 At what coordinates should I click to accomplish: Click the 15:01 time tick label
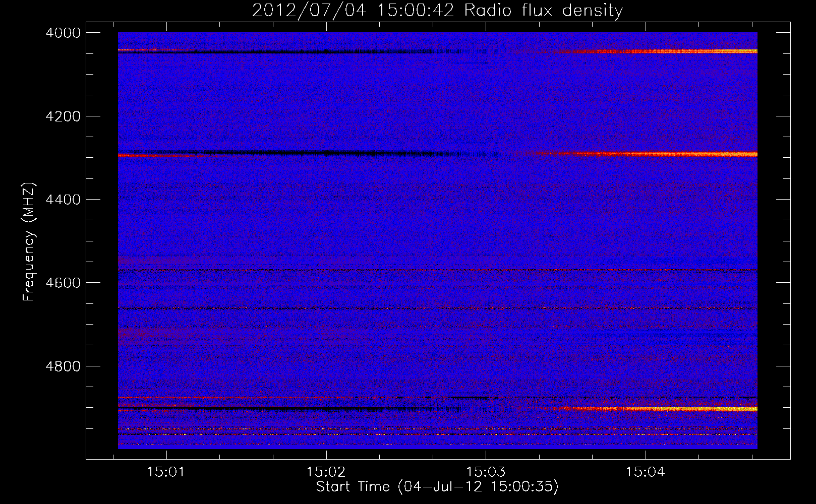(x=166, y=472)
